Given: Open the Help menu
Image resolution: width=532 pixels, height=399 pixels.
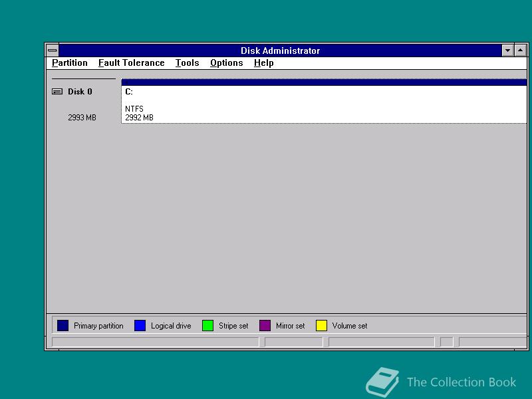Looking at the screenshot, I should click(x=263, y=63).
